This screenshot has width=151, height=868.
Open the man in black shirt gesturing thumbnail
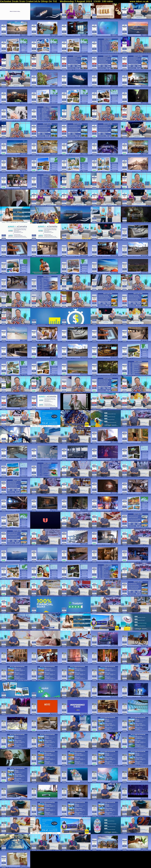(x=76, y=401)
